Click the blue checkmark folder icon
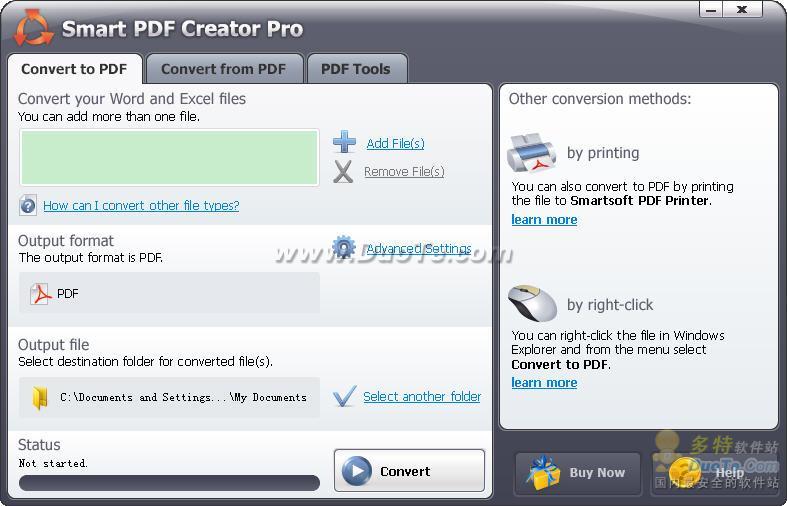 [x=345, y=396]
